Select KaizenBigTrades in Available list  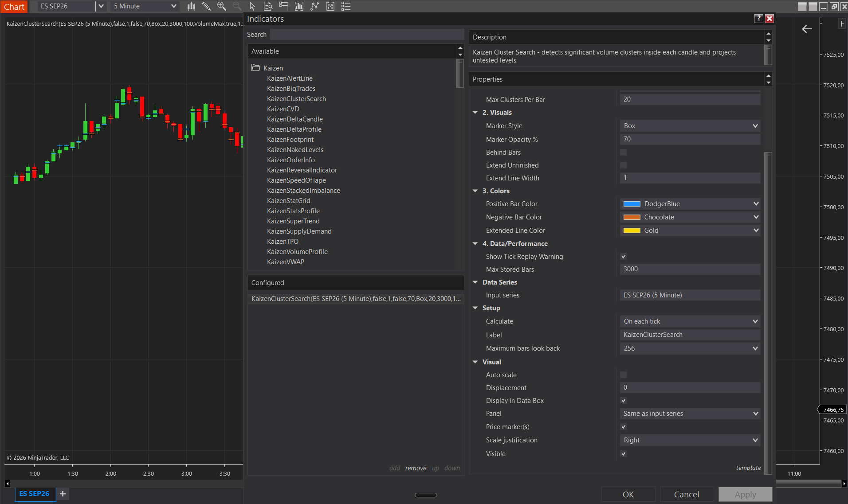point(291,89)
